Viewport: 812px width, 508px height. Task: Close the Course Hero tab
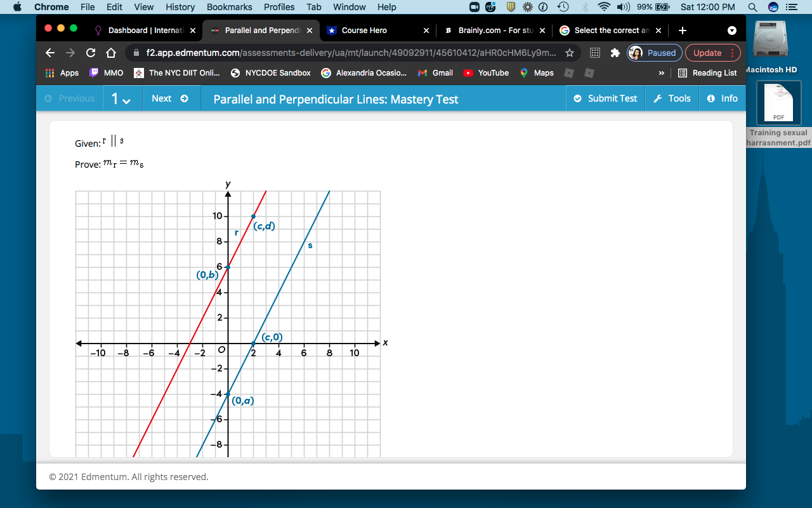426,30
